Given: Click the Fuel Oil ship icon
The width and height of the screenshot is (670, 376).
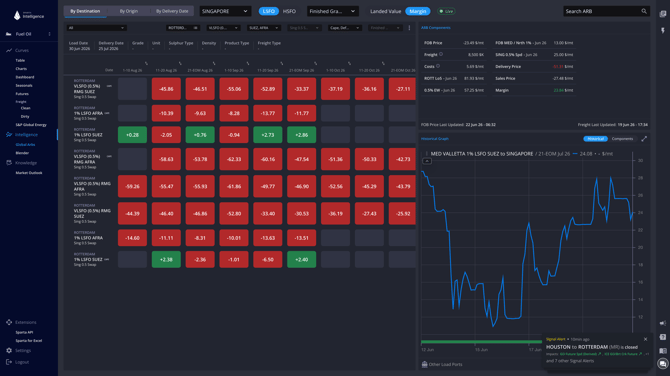Looking at the screenshot, I should pyautogui.click(x=9, y=34).
